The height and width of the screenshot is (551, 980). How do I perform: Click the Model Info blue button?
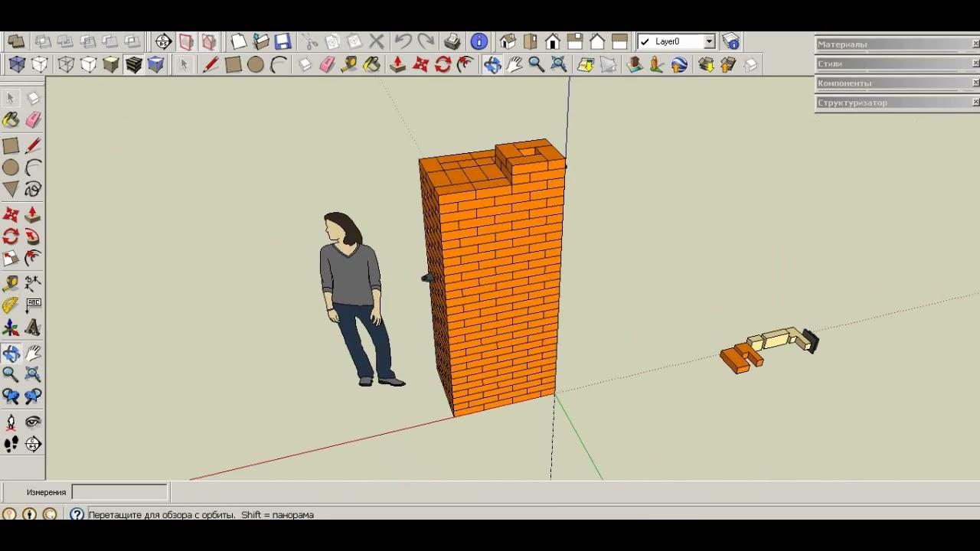[x=479, y=42]
